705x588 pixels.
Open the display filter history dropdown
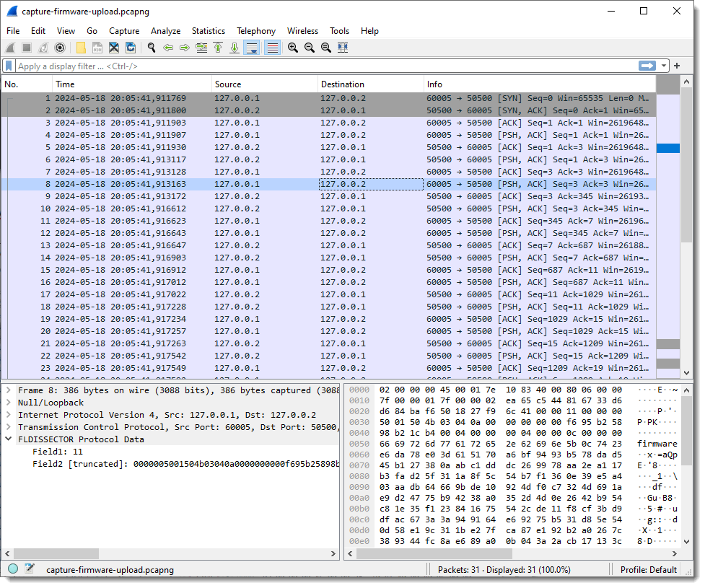click(x=664, y=66)
